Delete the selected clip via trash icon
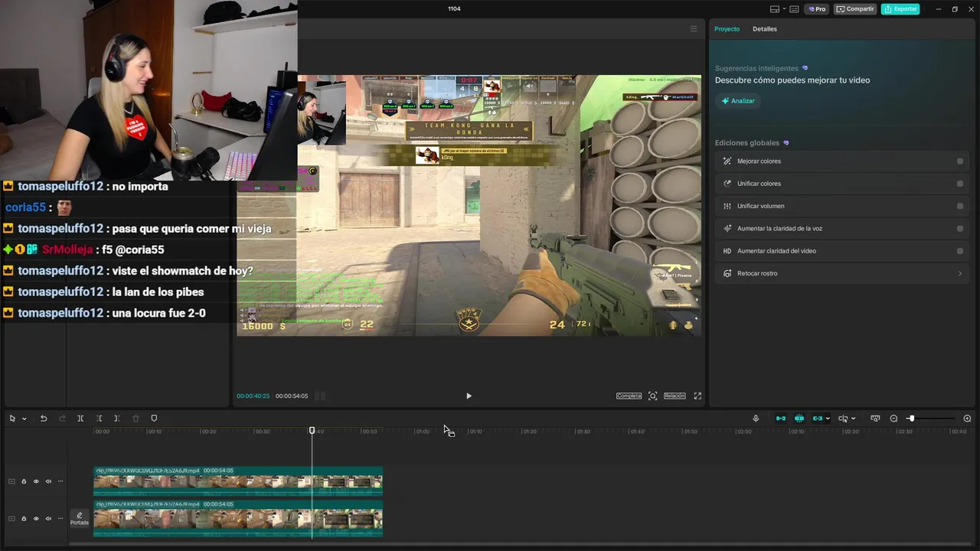980x551 pixels. click(136, 419)
